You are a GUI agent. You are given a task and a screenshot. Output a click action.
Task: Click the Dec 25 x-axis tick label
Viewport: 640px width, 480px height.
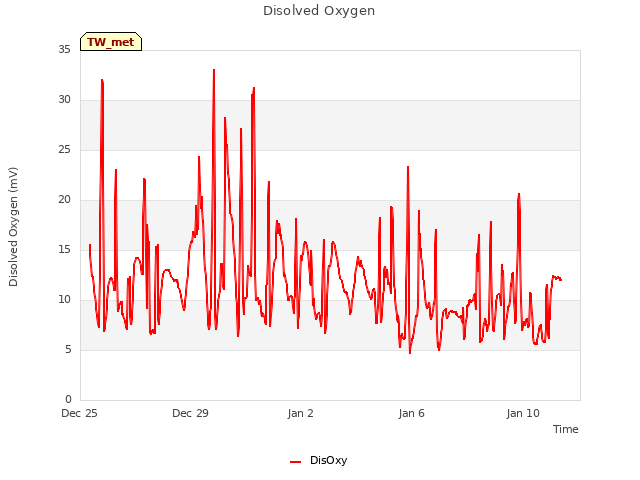[79, 413]
